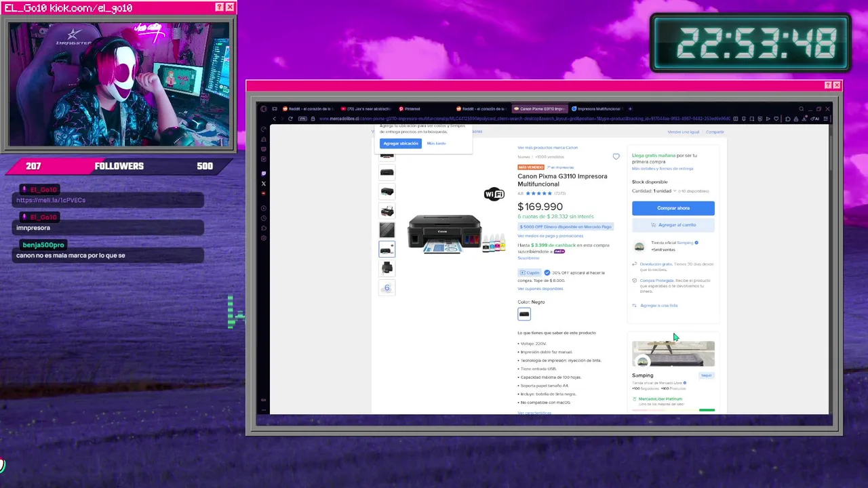Viewport: 868px width, 488px height.
Task: Click the Samping store avatar icon
Action: (x=639, y=247)
